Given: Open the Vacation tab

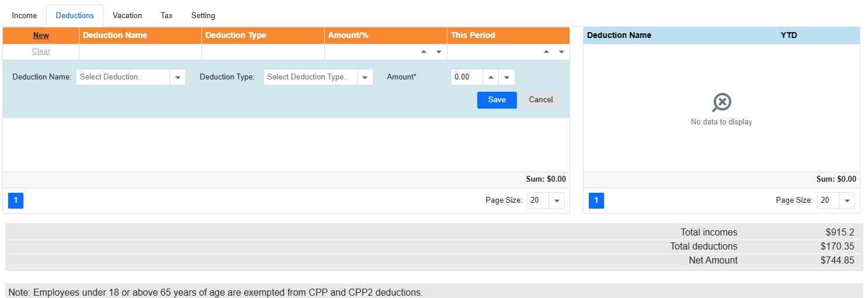Looking at the screenshot, I should 127,16.
